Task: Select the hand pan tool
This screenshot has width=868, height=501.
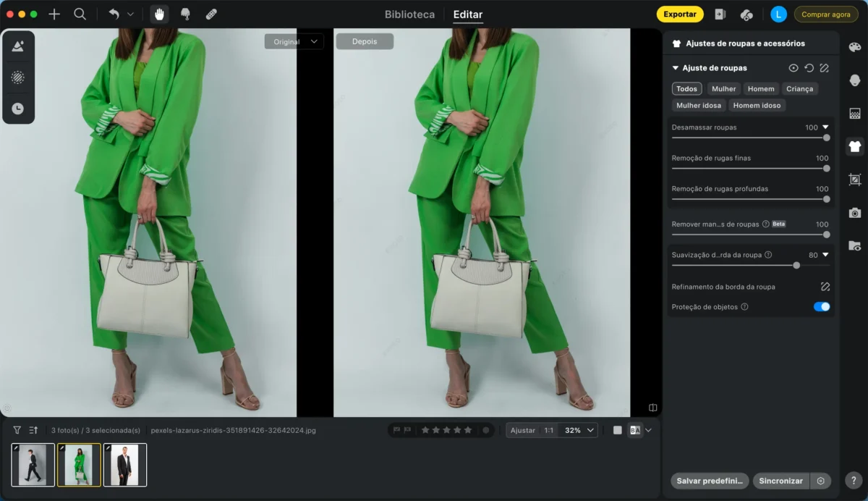Action: (159, 14)
